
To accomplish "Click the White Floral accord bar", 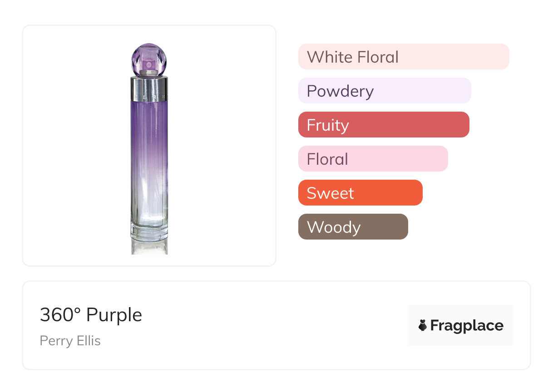I will pyautogui.click(x=403, y=57).
